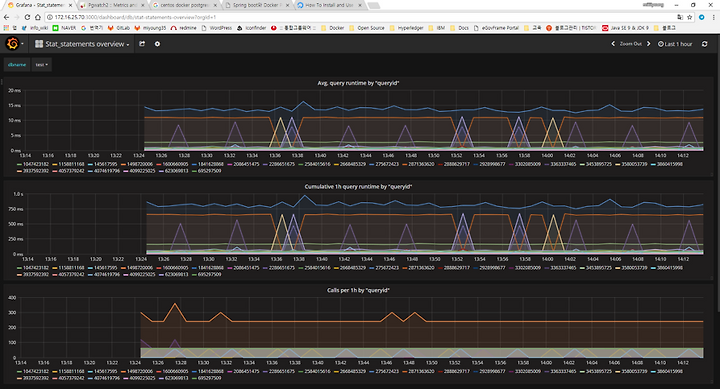Toggle series 1047423182 in Avg. query runtime legend

pos(33,164)
